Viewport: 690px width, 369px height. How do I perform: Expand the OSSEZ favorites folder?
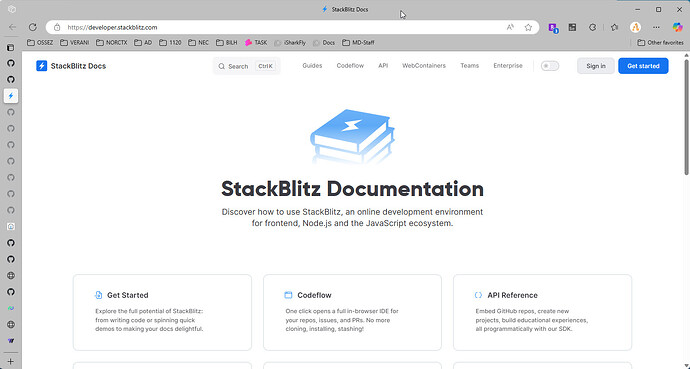pos(40,43)
